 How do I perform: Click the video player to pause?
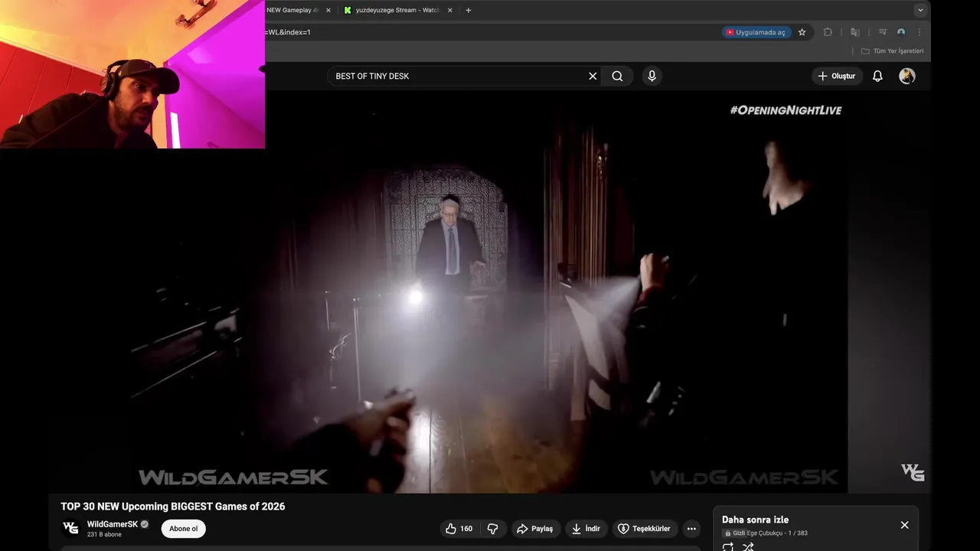pos(490,291)
